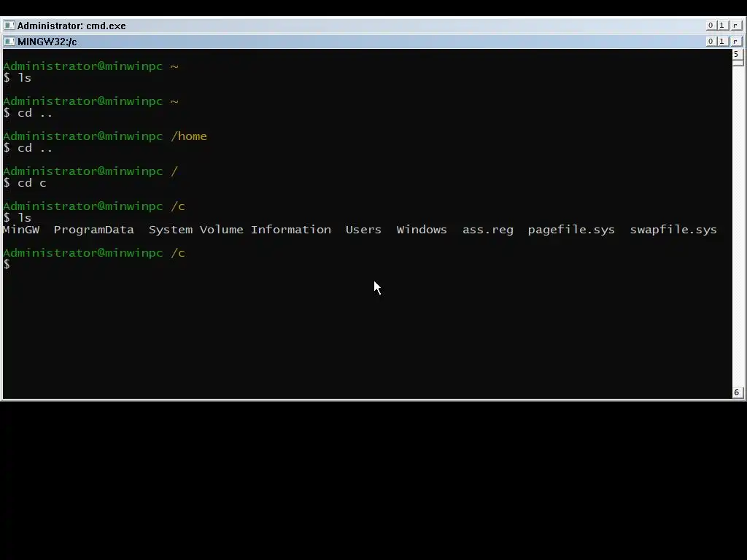The image size is (747, 560).
Task: Click the System Volume Information entry
Action: point(239,230)
